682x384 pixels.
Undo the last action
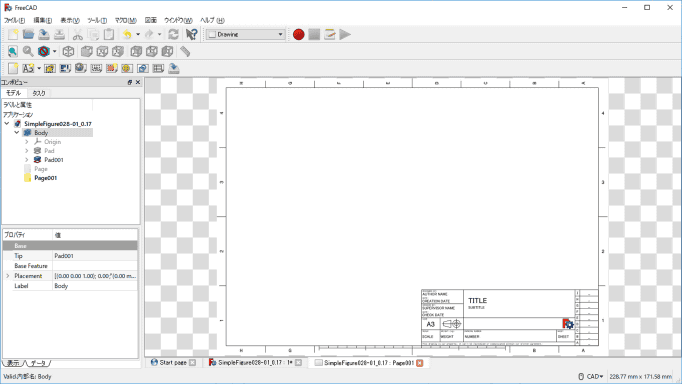coord(127,34)
